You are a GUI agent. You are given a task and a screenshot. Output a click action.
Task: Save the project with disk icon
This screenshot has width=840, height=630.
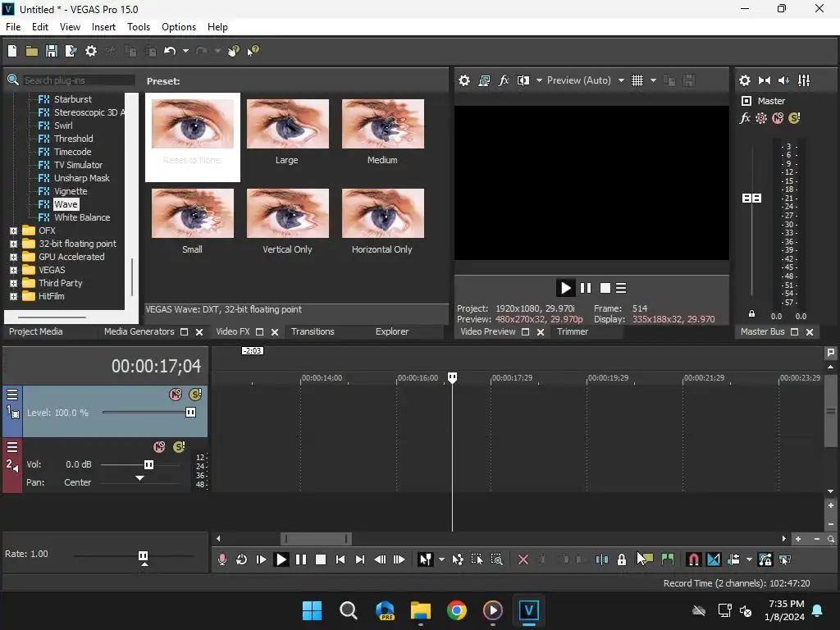(x=52, y=51)
